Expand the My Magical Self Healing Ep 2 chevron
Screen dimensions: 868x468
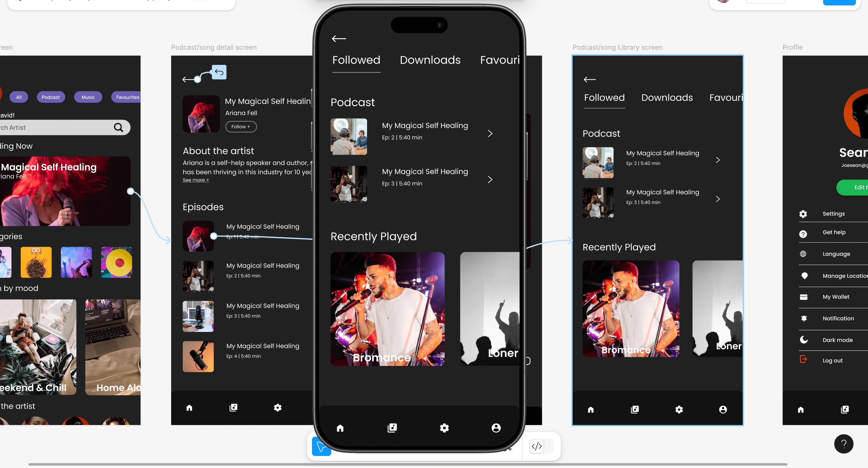[x=490, y=133]
